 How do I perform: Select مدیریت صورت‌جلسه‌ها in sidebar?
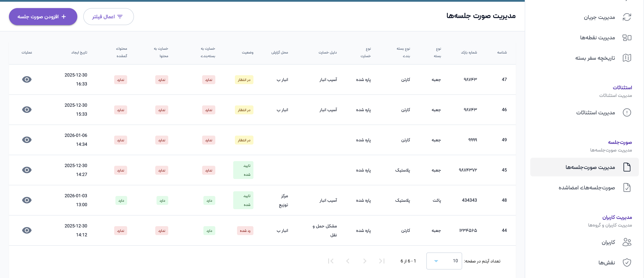(x=590, y=167)
